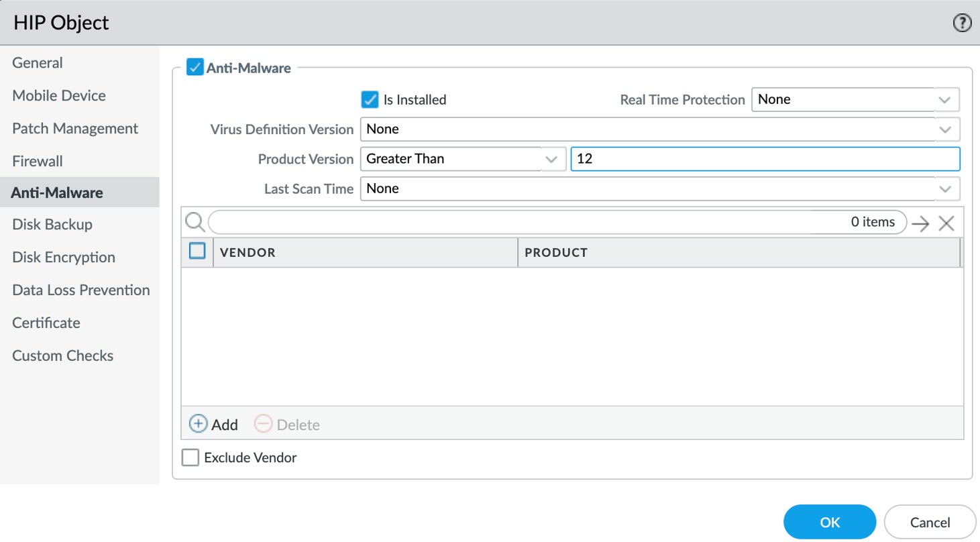Screen dimensions: 980x542
Task: Click the search magnifier icon
Action: [x=195, y=222]
